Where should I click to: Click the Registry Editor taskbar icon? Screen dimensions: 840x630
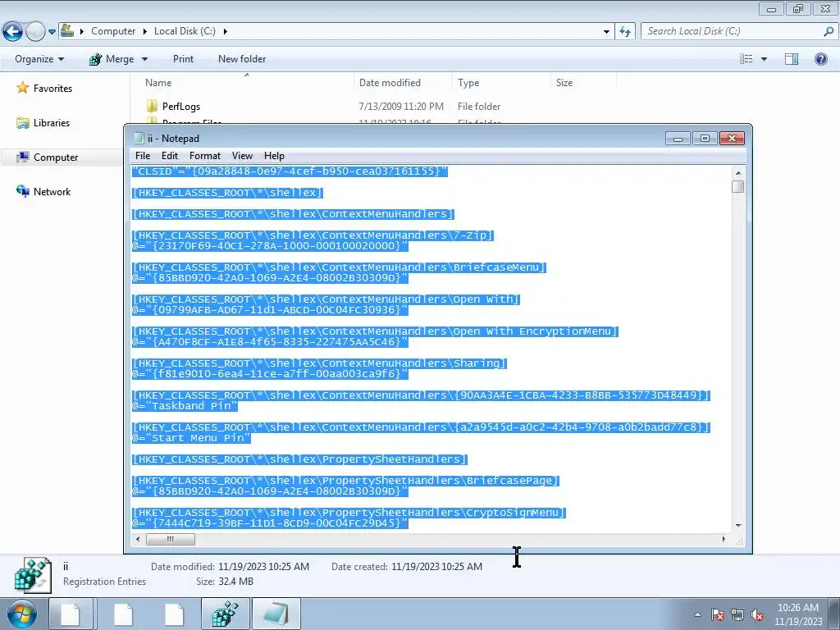[x=225, y=614]
